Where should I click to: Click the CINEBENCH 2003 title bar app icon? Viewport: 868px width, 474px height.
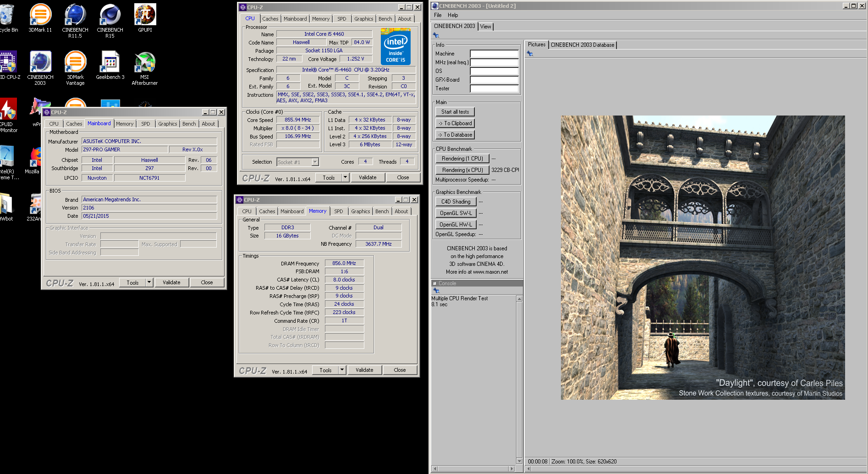435,6
